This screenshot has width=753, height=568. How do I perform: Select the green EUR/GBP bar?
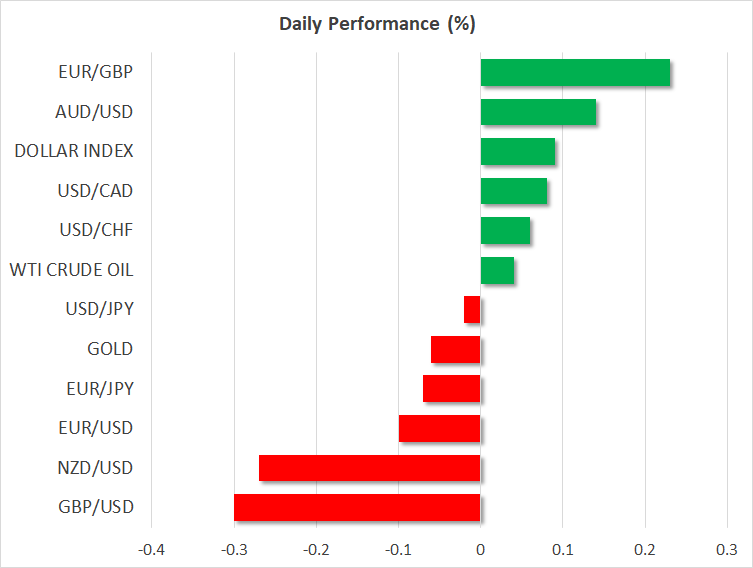click(575, 73)
